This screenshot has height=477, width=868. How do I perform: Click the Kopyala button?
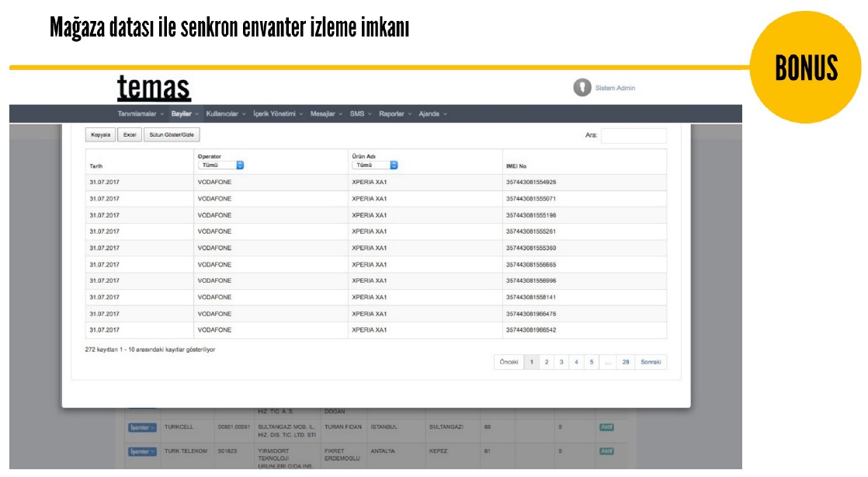click(x=100, y=134)
